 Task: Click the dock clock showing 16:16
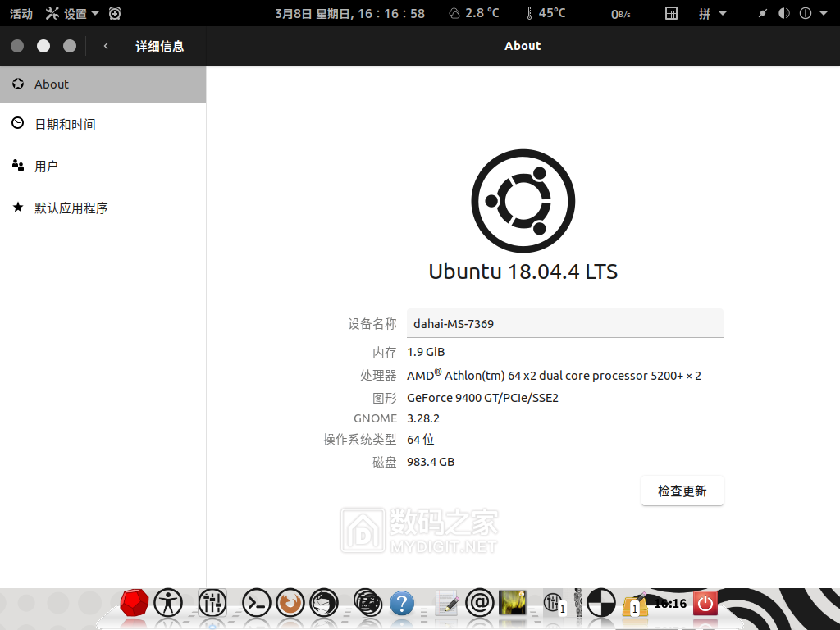point(670,603)
